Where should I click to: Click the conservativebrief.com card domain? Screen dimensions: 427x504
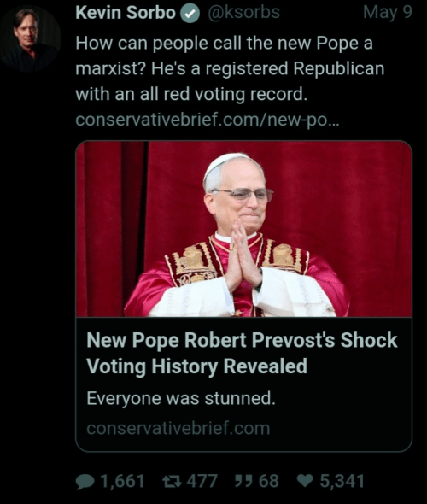click(x=178, y=428)
